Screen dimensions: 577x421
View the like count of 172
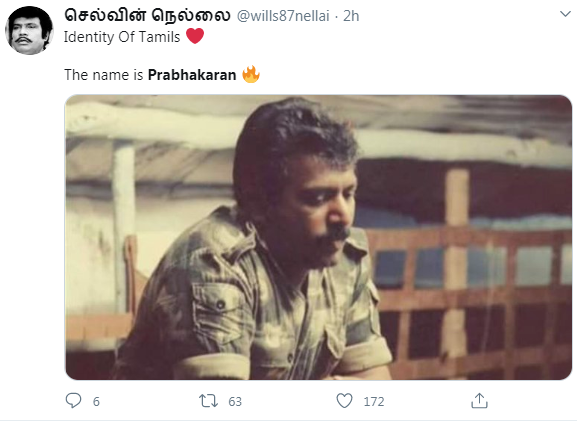[374, 401]
